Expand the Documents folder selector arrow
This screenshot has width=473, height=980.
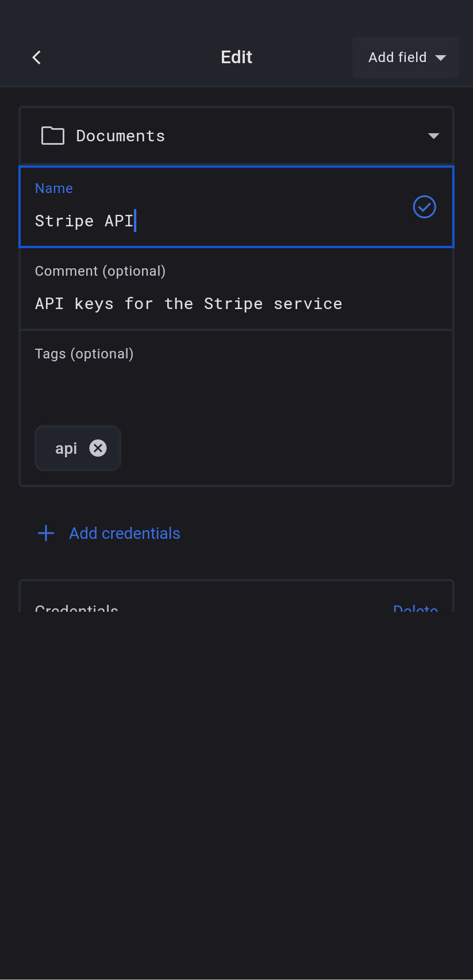click(x=433, y=136)
